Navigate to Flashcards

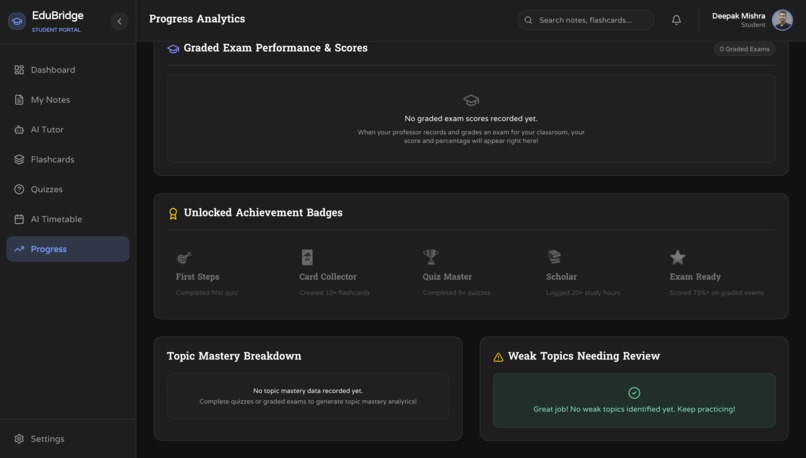click(x=68, y=159)
